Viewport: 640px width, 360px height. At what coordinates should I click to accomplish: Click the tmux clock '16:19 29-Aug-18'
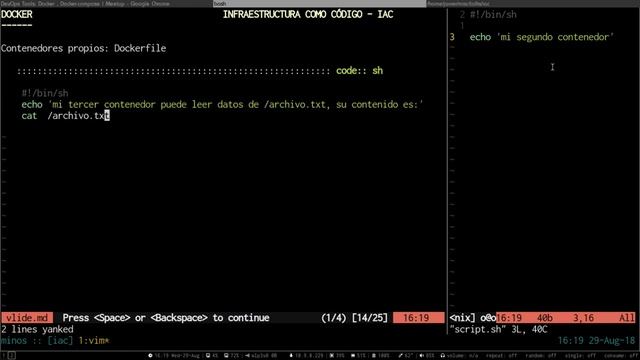pyautogui.click(x=596, y=340)
